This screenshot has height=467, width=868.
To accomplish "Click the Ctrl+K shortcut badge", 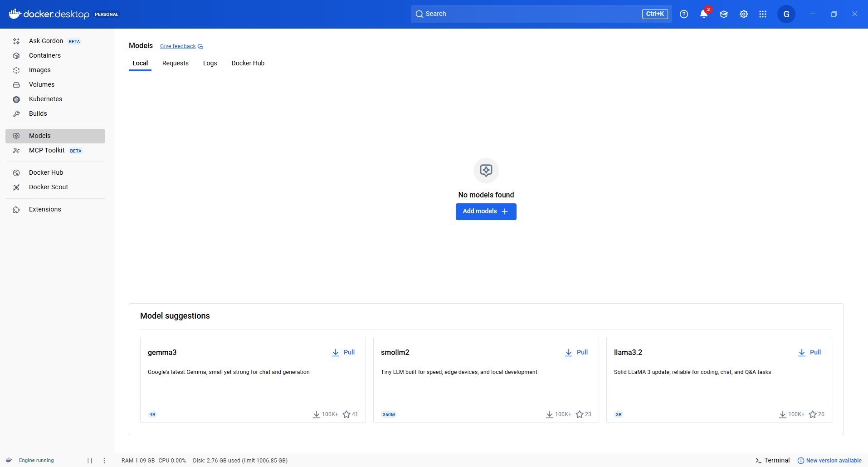I will (655, 14).
